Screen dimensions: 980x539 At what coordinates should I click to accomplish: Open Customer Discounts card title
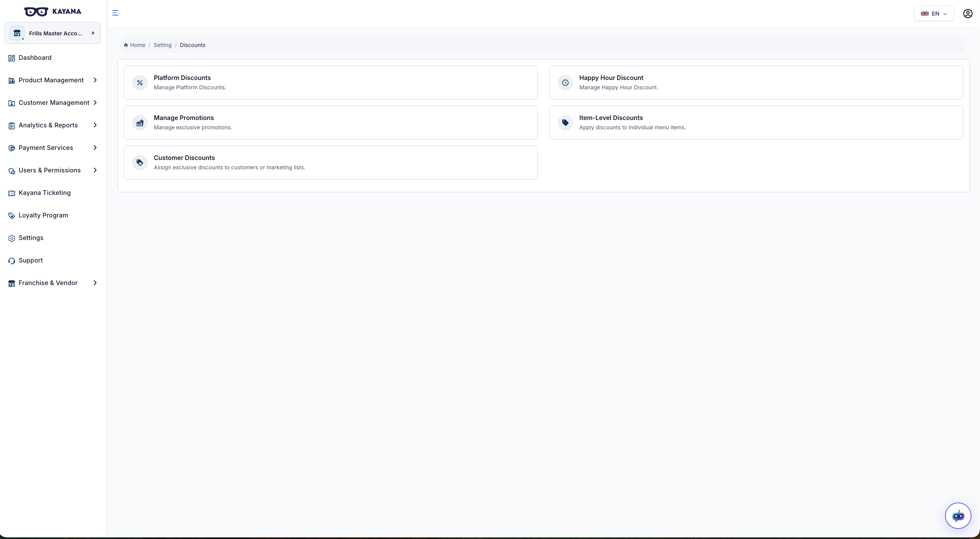[x=184, y=158]
